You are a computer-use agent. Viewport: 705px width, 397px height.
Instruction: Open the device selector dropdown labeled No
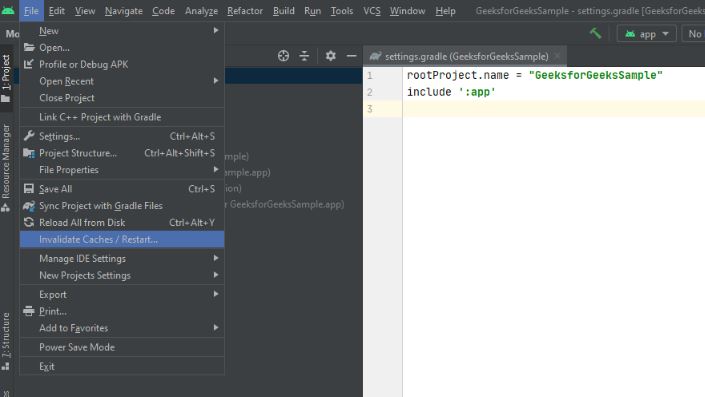tap(694, 34)
